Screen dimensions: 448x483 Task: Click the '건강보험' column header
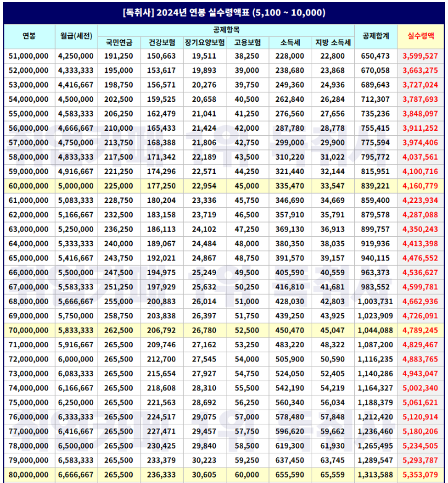[x=162, y=43]
